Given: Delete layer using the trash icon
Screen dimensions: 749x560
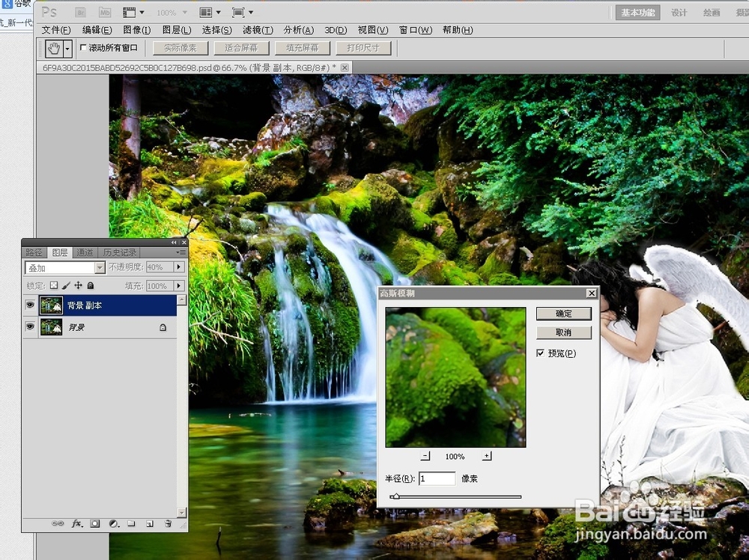Looking at the screenshot, I should pos(168,523).
